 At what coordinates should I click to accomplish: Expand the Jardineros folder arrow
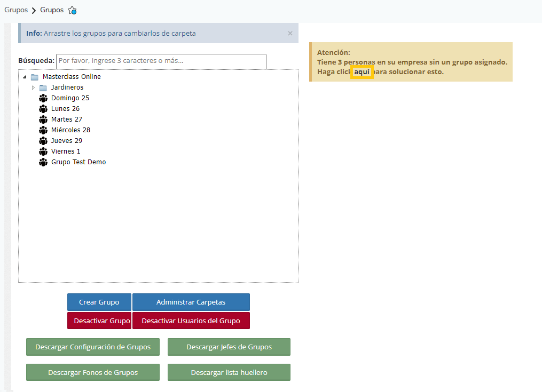coord(33,87)
